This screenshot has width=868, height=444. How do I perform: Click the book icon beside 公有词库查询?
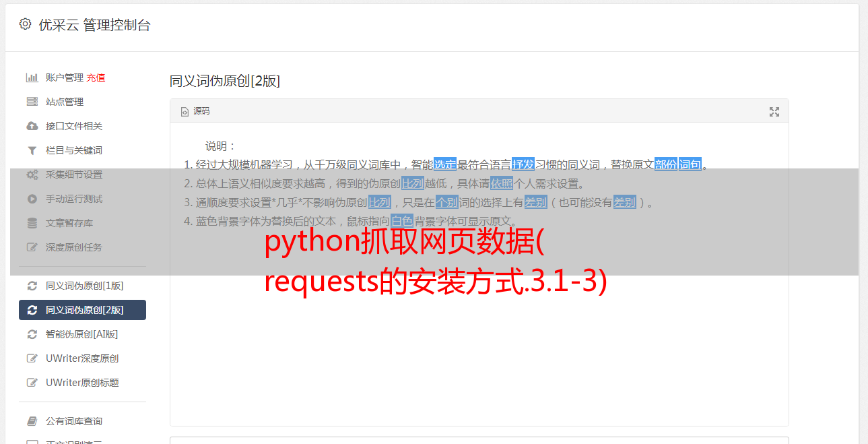coord(32,421)
